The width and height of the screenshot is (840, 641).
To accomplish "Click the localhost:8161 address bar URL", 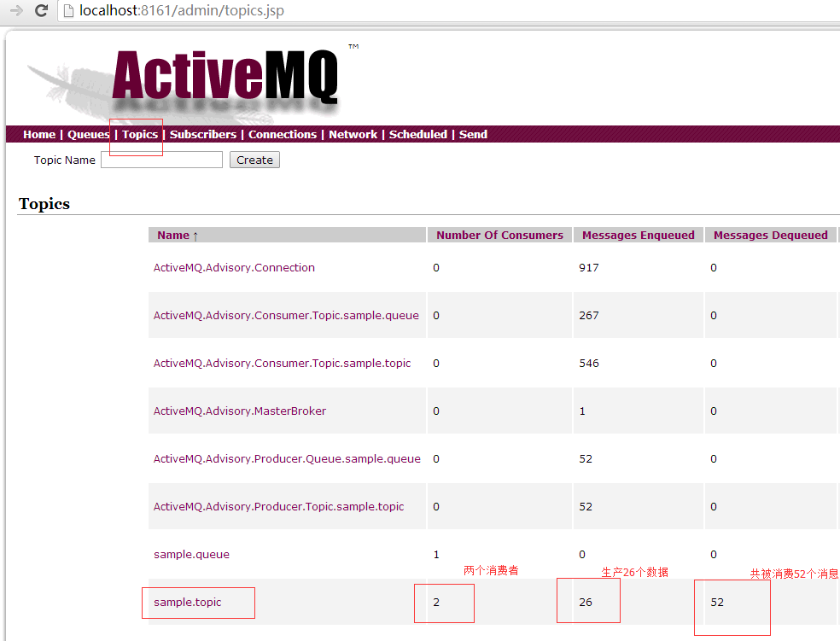I will pos(182,10).
